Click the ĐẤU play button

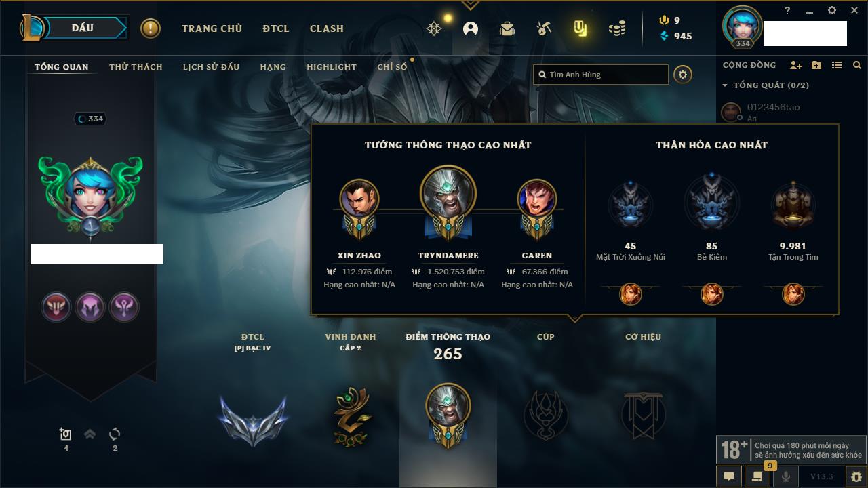point(83,28)
